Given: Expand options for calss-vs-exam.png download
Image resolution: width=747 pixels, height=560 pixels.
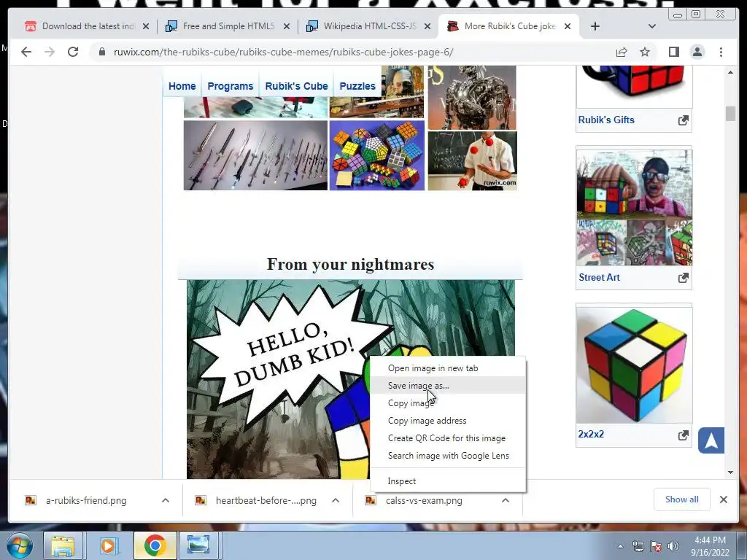Looking at the screenshot, I should [x=506, y=500].
